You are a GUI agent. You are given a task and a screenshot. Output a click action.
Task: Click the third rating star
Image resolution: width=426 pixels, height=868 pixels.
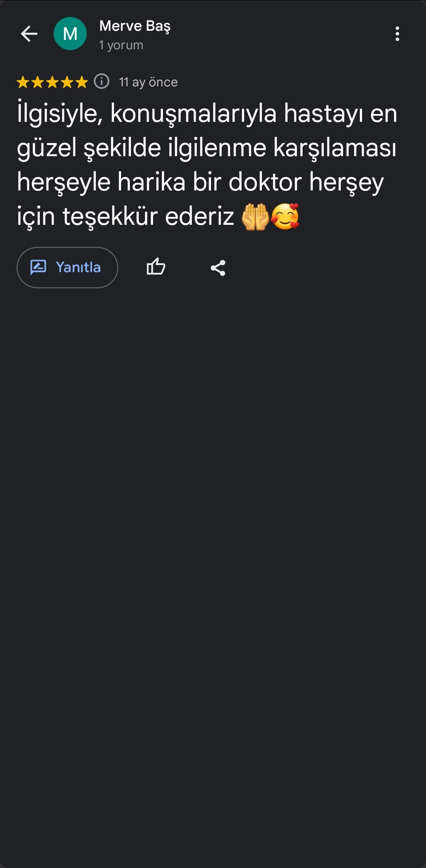pyautogui.click(x=52, y=82)
